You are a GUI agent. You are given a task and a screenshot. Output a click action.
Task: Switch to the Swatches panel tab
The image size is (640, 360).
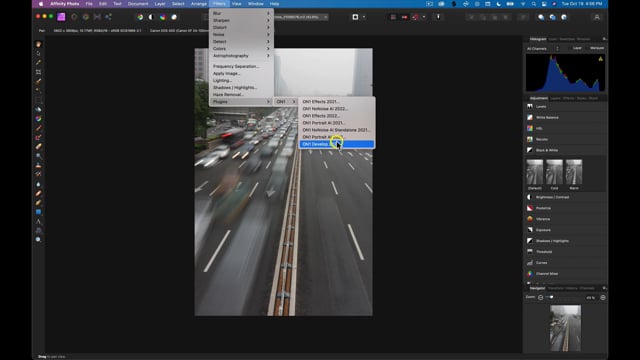point(567,39)
